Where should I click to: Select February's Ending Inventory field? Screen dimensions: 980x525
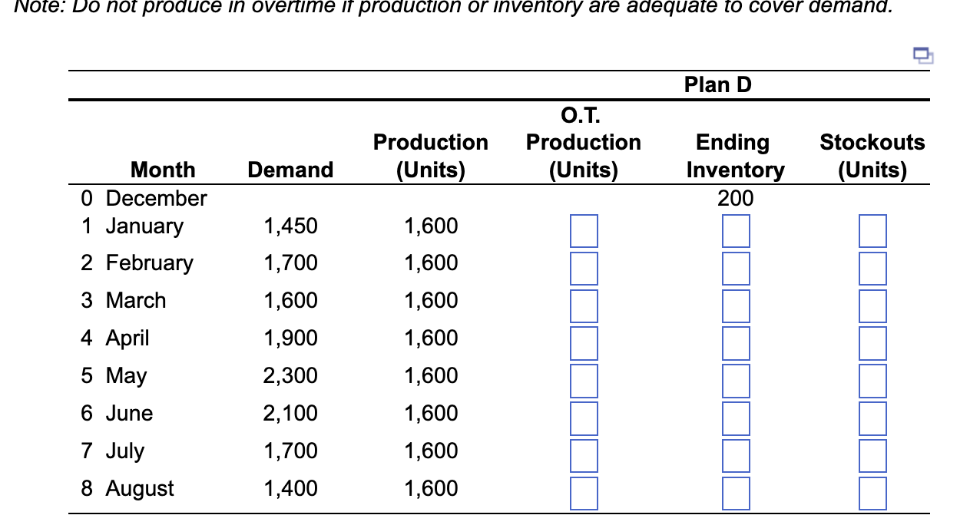tap(736, 267)
